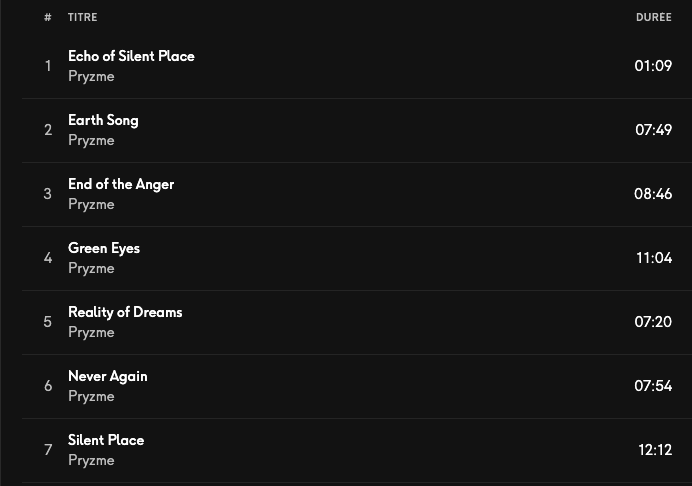Click the # column header
692x486 pixels.
pos(48,17)
